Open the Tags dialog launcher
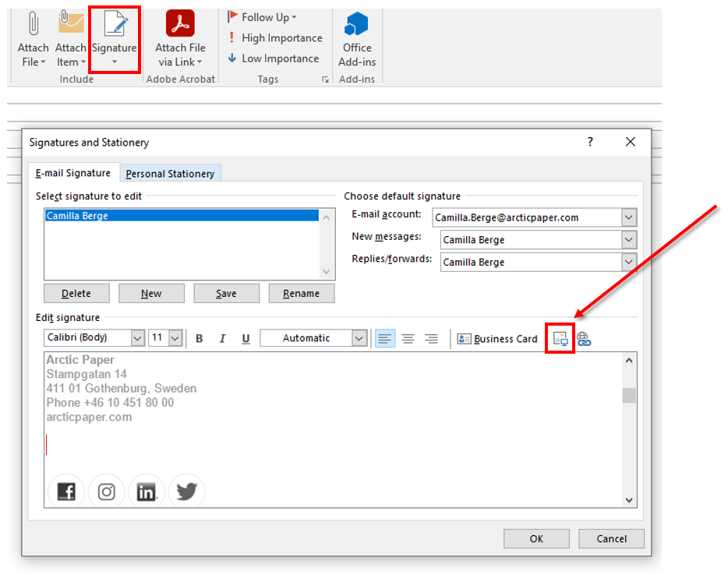The image size is (728, 582). click(x=325, y=79)
